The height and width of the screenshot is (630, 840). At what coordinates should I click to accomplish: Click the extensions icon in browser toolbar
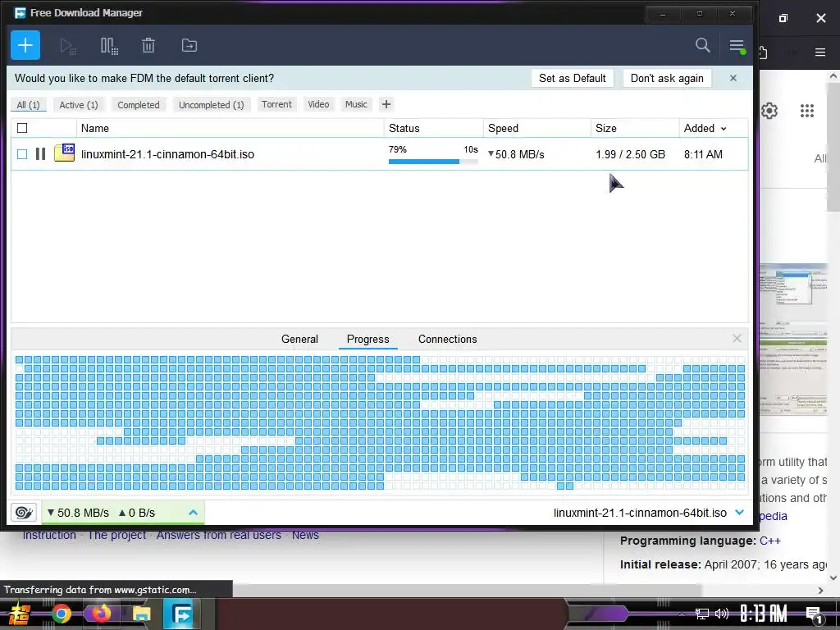click(x=763, y=52)
